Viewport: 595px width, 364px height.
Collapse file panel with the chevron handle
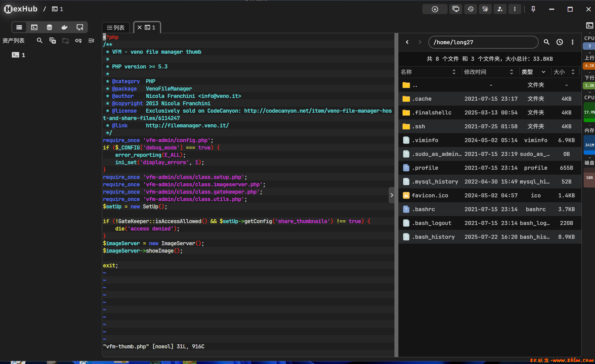392,195
